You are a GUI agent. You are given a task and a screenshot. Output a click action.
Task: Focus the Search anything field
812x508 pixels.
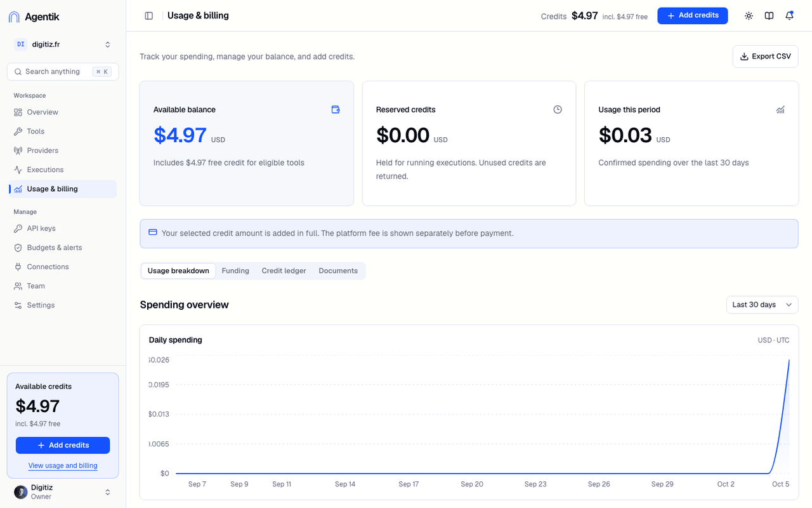[63, 72]
